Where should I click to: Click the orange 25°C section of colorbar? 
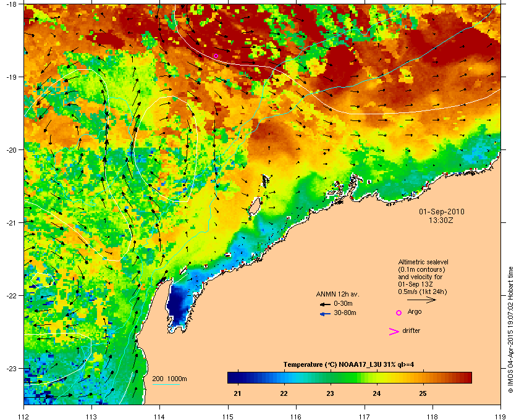[x=423, y=377]
